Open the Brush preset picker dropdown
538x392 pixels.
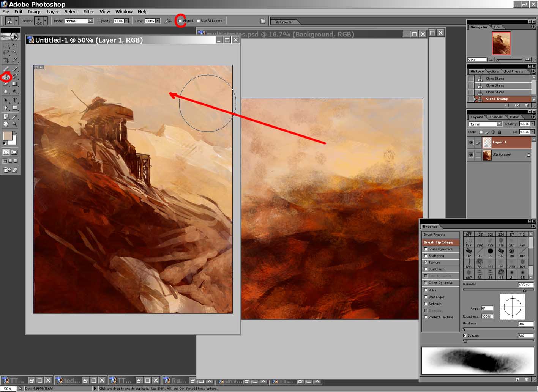(x=45, y=21)
